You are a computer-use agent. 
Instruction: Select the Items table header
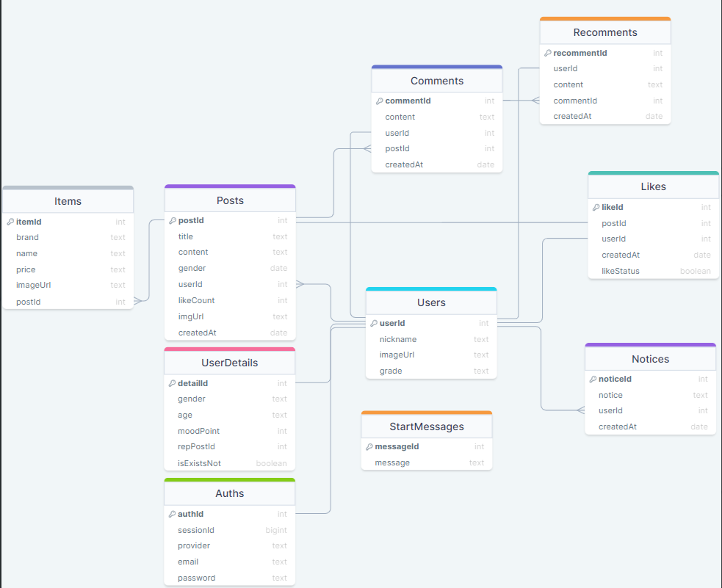[x=68, y=201]
